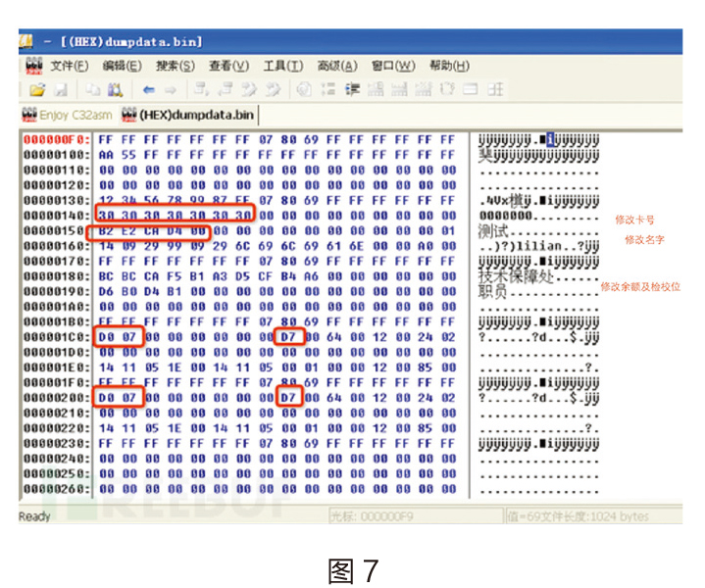Click the D0 byte at offset 000001C0
Screen dimensions: 705x588
(x=105, y=338)
